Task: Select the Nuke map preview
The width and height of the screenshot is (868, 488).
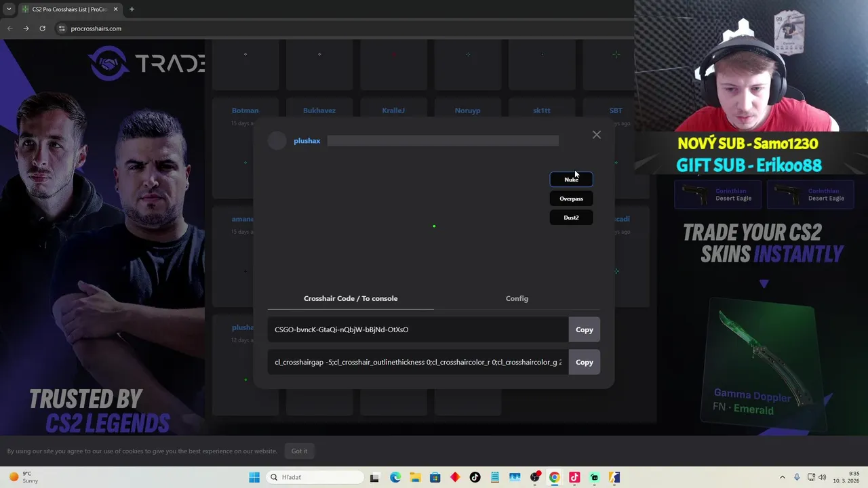Action: point(571,180)
